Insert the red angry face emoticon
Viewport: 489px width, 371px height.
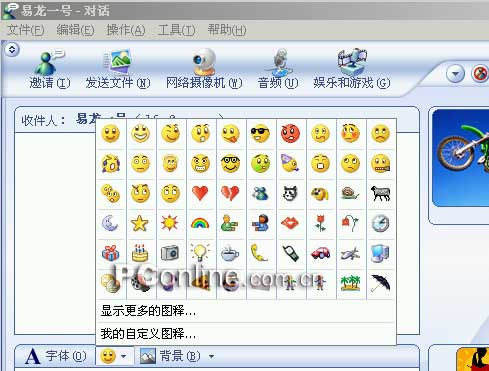(x=290, y=133)
